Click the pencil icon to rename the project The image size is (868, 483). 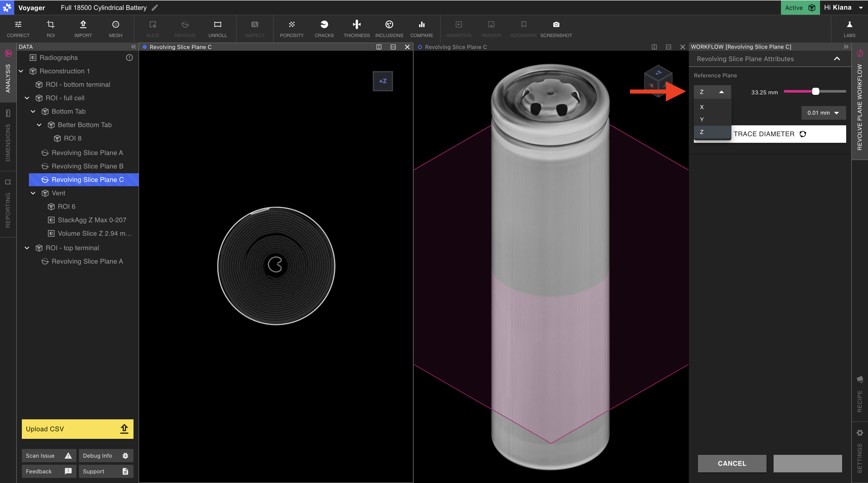tap(155, 7)
